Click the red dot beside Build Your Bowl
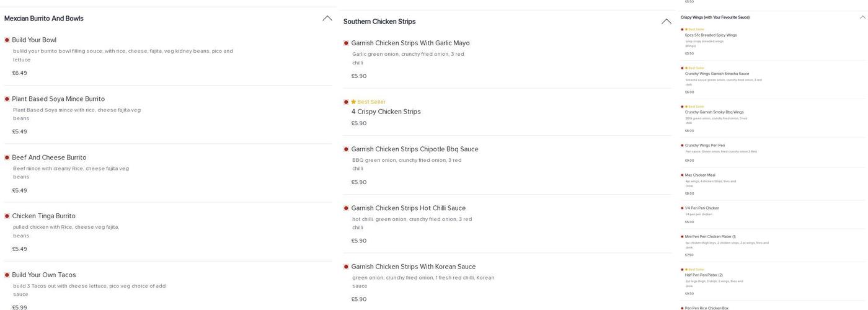Screen dimensions: 868x310 pyautogui.click(x=7, y=40)
